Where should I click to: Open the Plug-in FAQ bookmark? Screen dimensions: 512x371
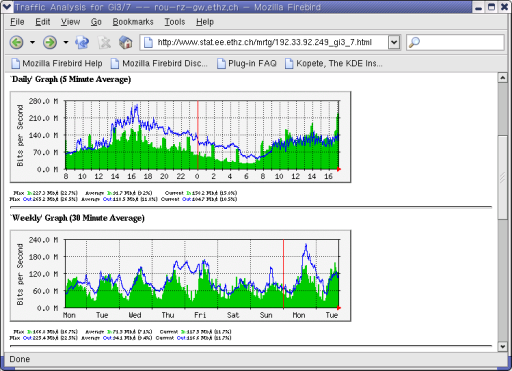tap(247, 63)
